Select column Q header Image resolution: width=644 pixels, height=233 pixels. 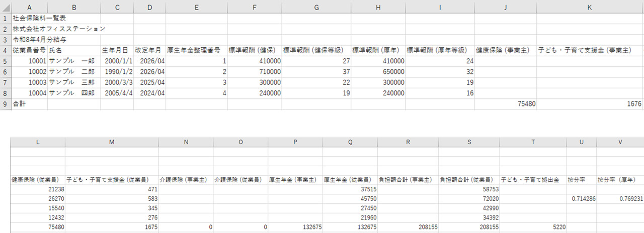tap(350, 142)
